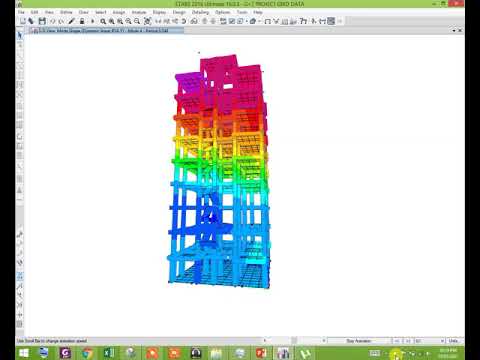Click the Zoom In magnifier icon

click(x=128, y=21)
